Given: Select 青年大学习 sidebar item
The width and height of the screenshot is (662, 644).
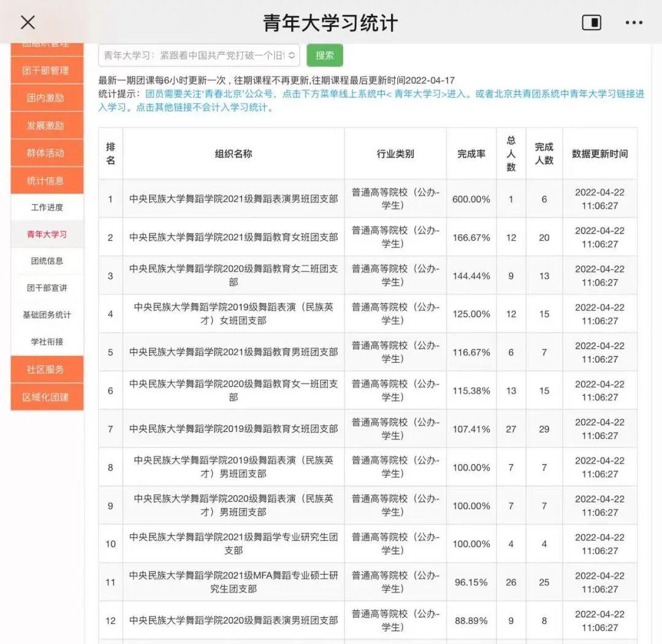Looking at the screenshot, I should pos(47,234).
